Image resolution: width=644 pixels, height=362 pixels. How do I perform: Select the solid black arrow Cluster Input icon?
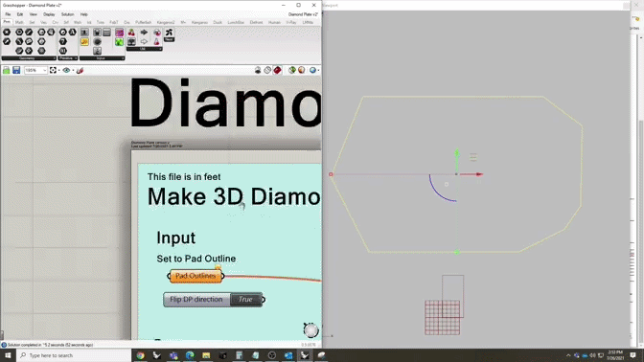(144, 32)
